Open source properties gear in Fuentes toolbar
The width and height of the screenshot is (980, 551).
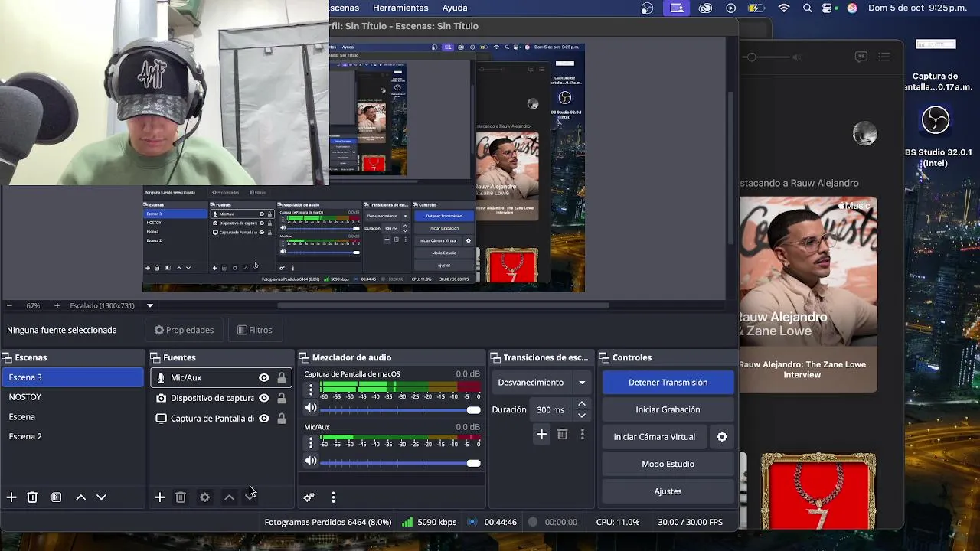204,497
